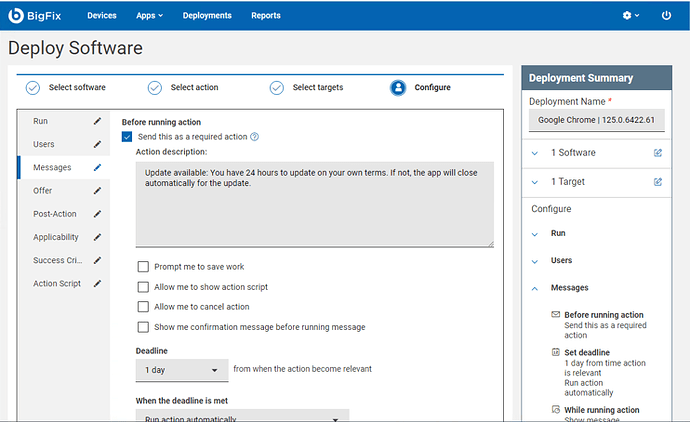The width and height of the screenshot is (690, 422).
Task: Check Allow me to cancel action
Action: (x=144, y=307)
